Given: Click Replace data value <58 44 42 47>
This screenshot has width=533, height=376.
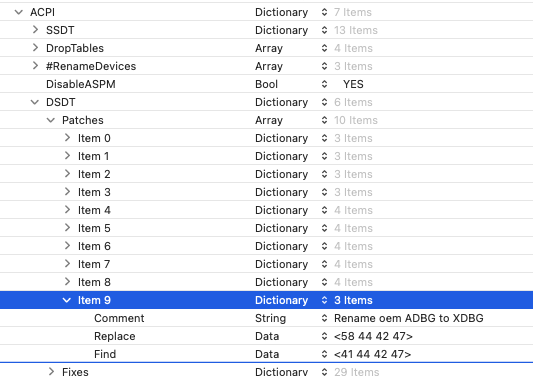Looking at the screenshot, I should tap(373, 337).
